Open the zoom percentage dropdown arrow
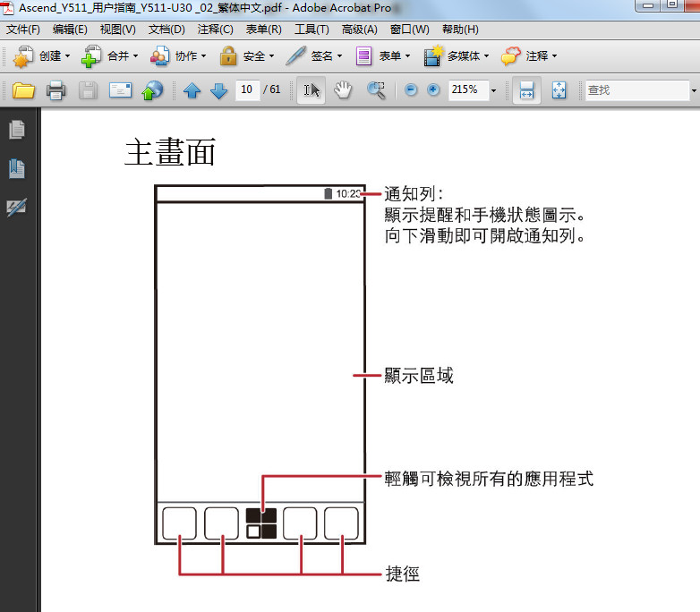This screenshot has height=612, width=700. pos(494,90)
